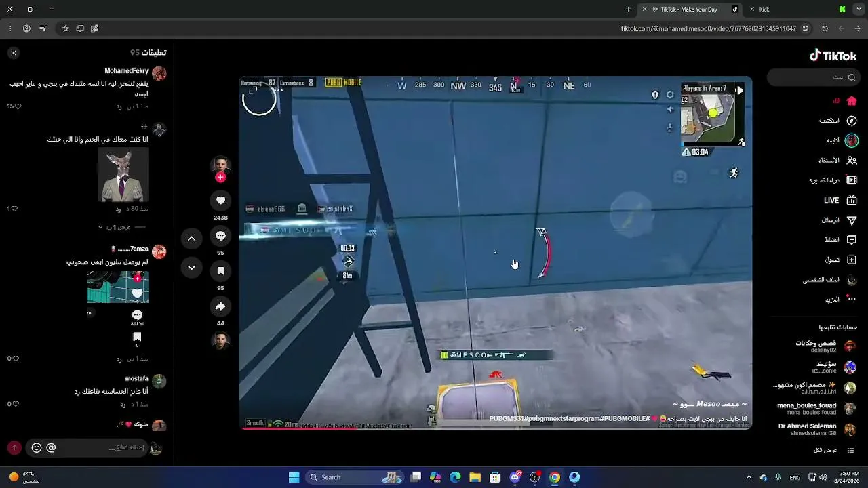Like MohamedFekry's comment
The width and height of the screenshot is (868, 488).
[x=18, y=106]
